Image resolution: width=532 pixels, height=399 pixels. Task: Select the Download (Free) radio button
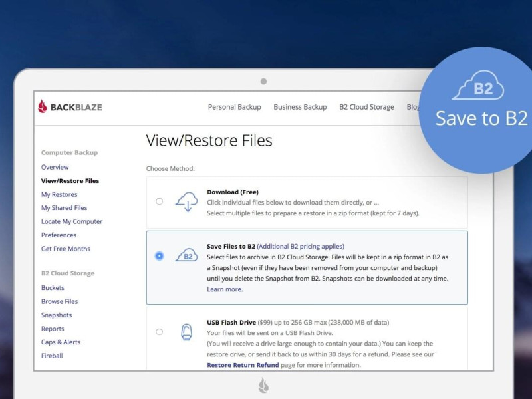tap(159, 201)
